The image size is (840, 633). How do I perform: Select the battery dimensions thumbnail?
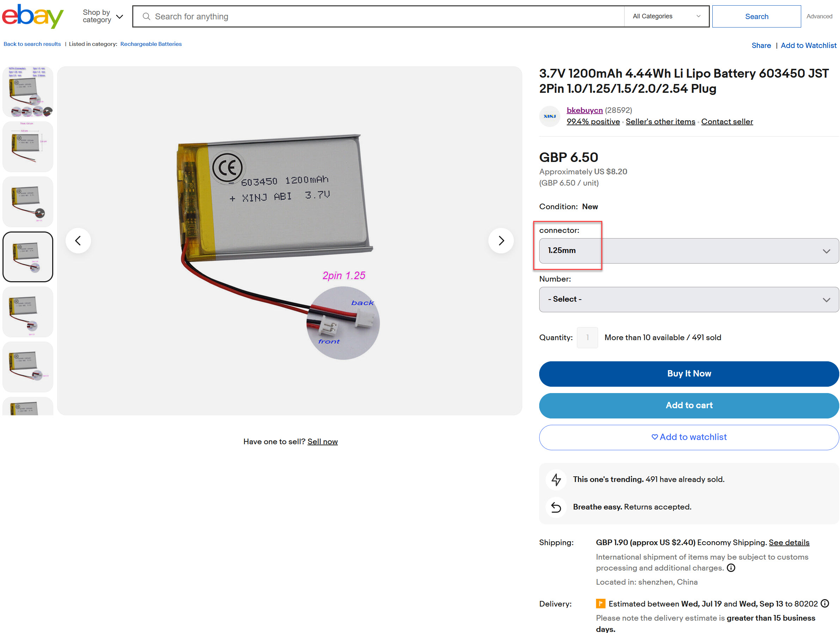(28, 147)
